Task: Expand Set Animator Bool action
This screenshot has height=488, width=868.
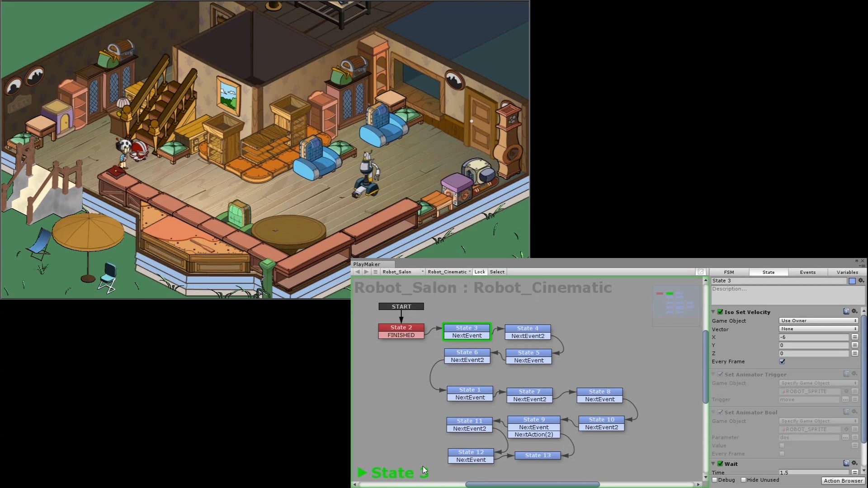Action: point(714,412)
